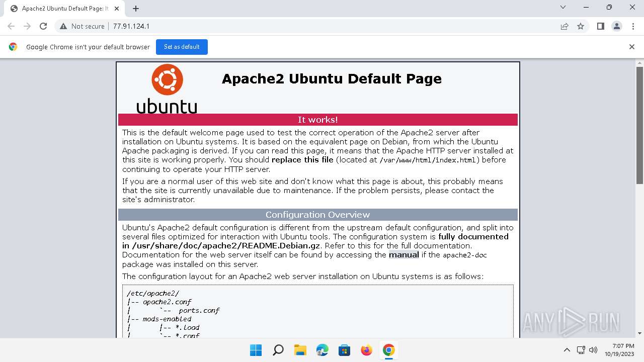Open Chrome's three-dot menu
The width and height of the screenshot is (644, 362).
(632, 26)
